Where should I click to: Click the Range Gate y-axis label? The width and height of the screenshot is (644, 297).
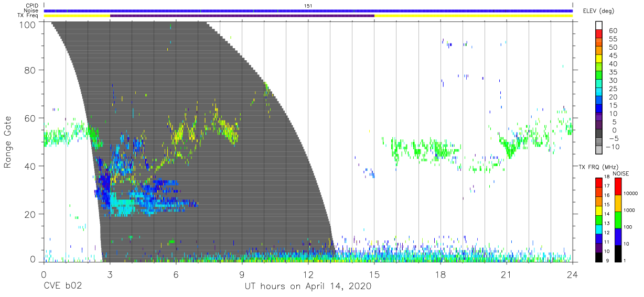point(8,141)
